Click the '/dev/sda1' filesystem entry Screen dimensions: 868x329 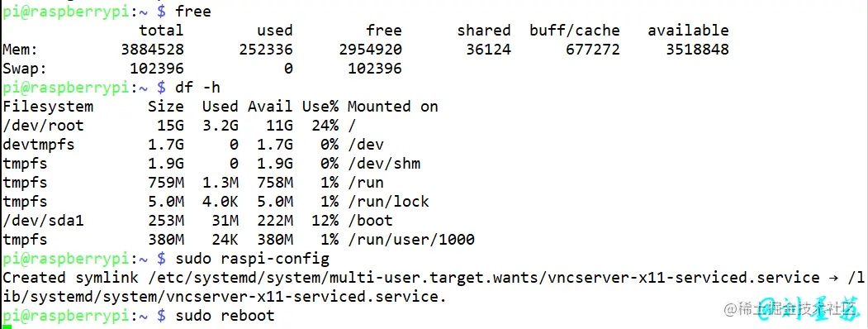pyautogui.click(x=43, y=221)
